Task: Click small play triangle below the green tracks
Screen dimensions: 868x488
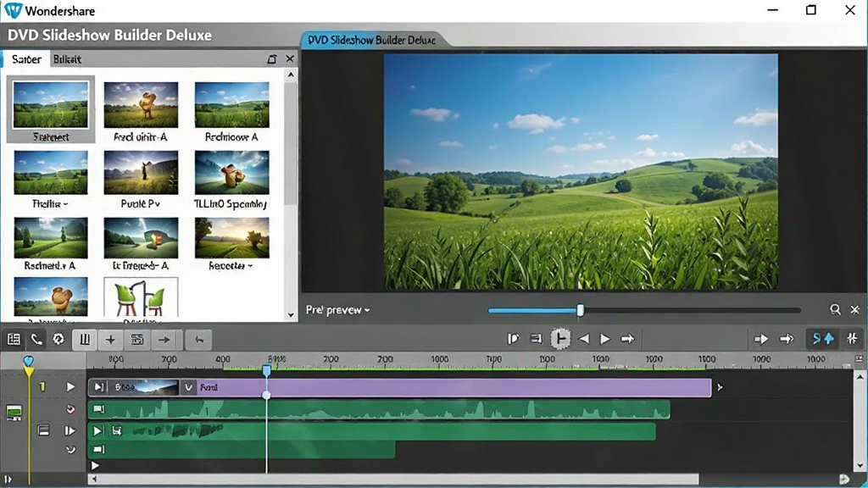Action: coord(95,466)
